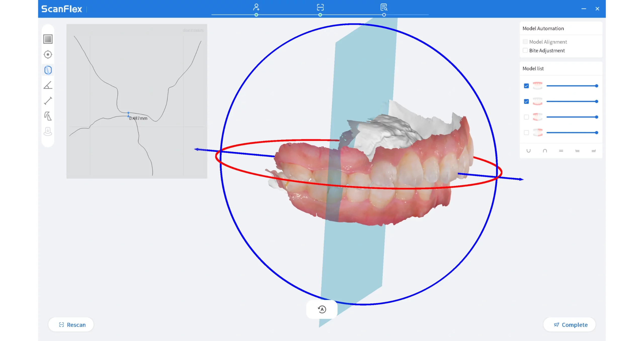Viewport: 644px width, 341px height.
Task: Click the left-side bite view icon
Action: [x=577, y=151]
